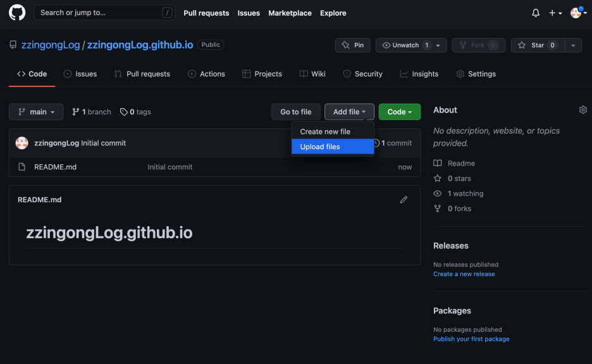Open the README.md file row
Viewport: 592px width, 364px height.
(x=215, y=167)
